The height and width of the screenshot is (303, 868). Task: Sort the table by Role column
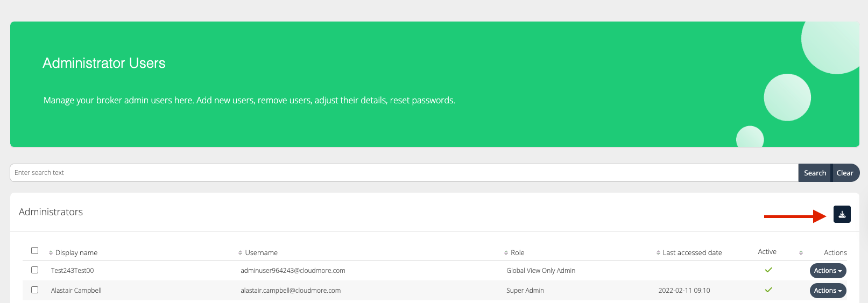(517, 253)
